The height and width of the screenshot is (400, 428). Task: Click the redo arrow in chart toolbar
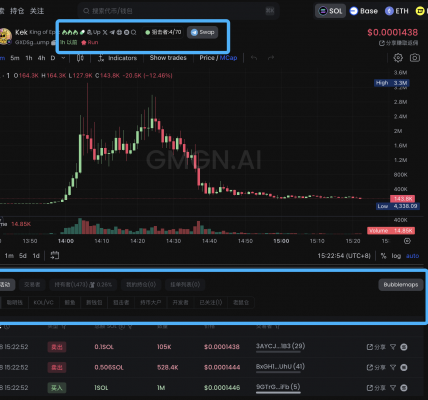[x=271, y=58]
